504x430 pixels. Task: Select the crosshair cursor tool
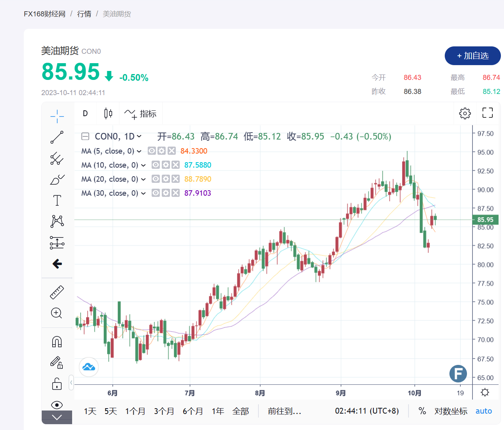(x=57, y=116)
